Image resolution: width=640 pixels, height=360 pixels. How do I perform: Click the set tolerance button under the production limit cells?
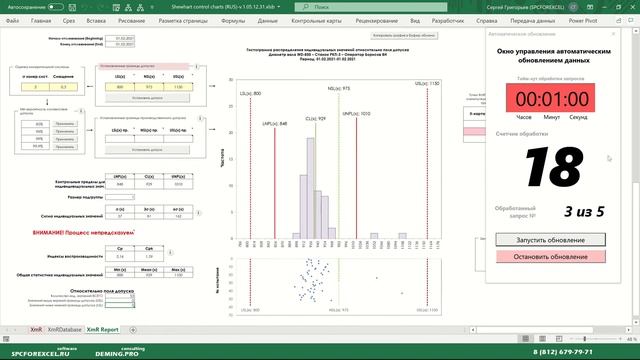pos(147,150)
